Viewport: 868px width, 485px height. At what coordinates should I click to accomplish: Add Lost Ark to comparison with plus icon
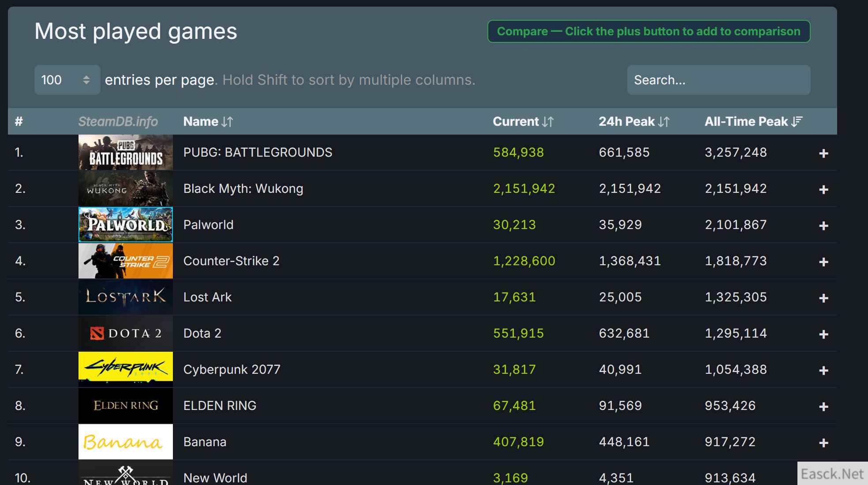point(823,298)
